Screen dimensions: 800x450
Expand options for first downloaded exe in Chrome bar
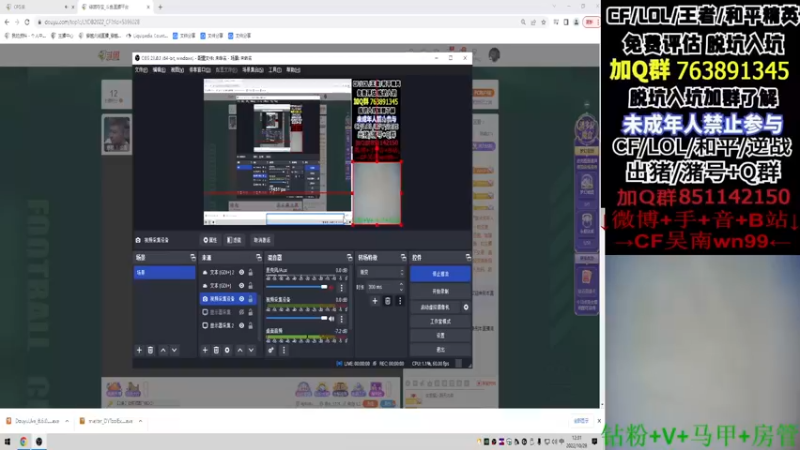[x=67, y=421]
